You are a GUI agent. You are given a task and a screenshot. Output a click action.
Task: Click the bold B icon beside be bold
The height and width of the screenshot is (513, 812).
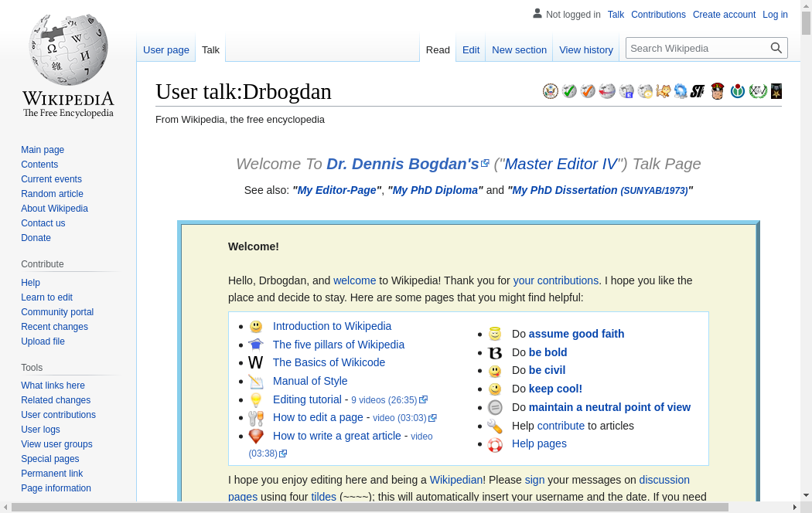[x=495, y=353]
